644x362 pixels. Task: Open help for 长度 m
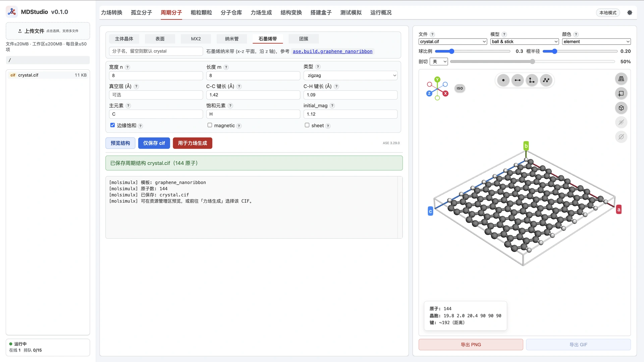pyautogui.click(x=226, y=67)
